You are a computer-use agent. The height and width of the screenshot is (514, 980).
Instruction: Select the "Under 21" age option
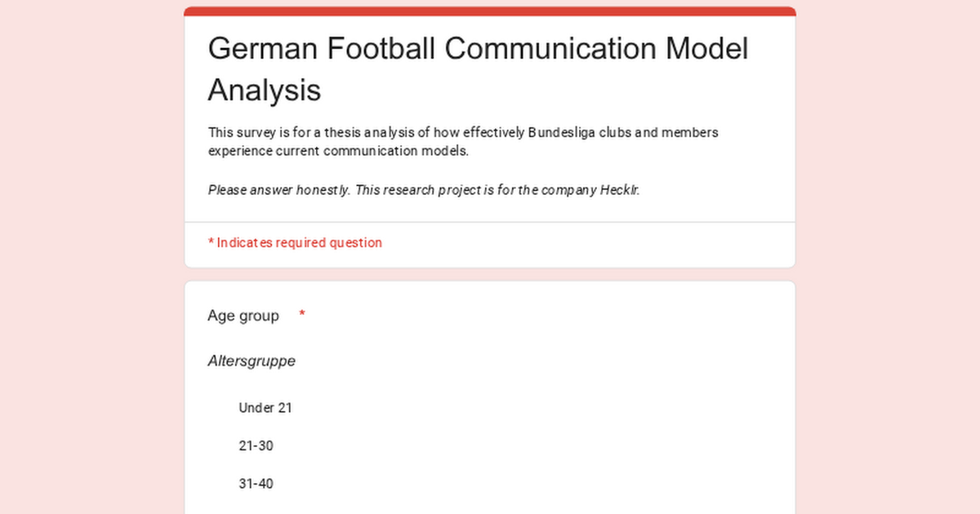[x=265, y=408]
